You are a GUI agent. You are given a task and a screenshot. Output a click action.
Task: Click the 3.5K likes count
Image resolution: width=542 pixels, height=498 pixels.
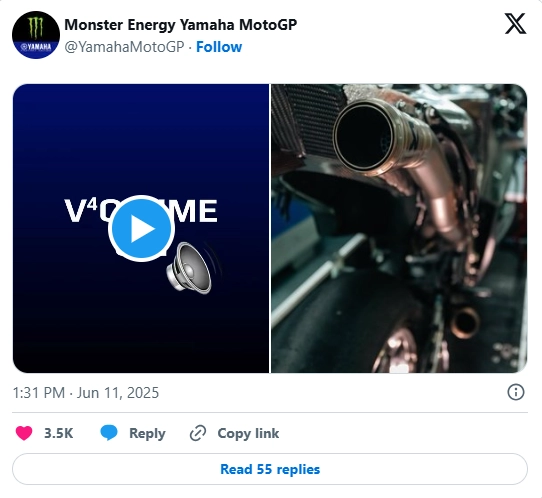pyautogui.click(x=58, y=433)
